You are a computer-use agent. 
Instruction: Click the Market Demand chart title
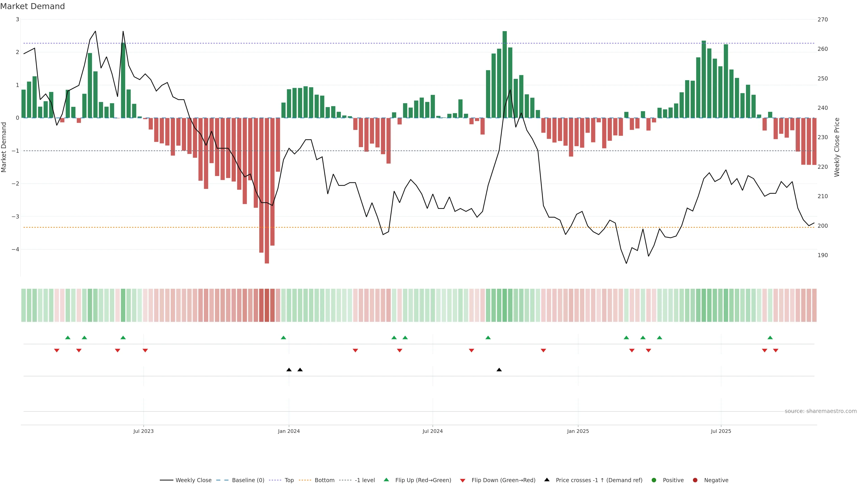coord(32,6)
